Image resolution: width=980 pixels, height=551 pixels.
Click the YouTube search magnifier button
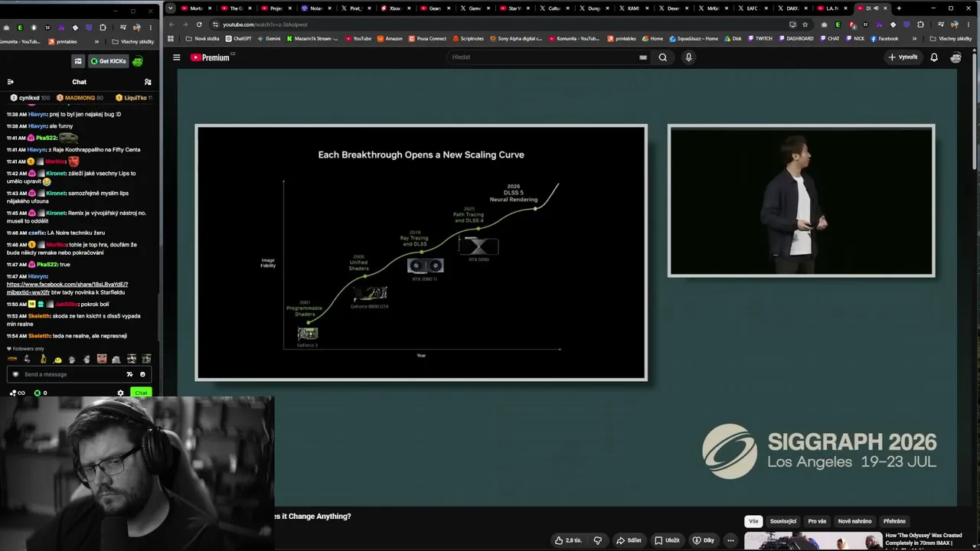(663, 57)
